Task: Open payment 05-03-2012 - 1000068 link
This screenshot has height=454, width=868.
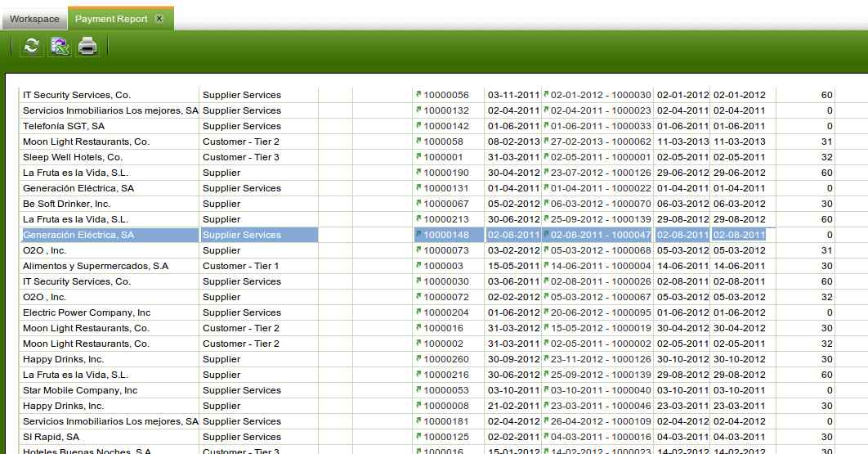Action: click(601, 250)
